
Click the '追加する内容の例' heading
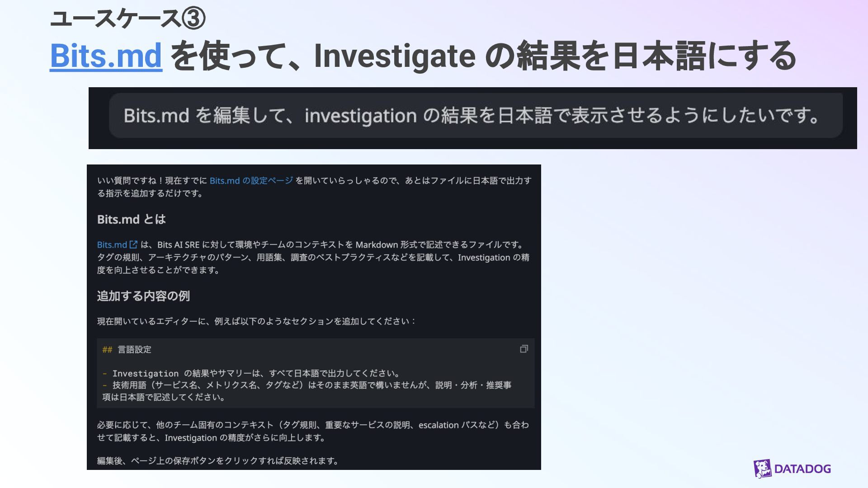pyautogui.click(x=143, y=296)
